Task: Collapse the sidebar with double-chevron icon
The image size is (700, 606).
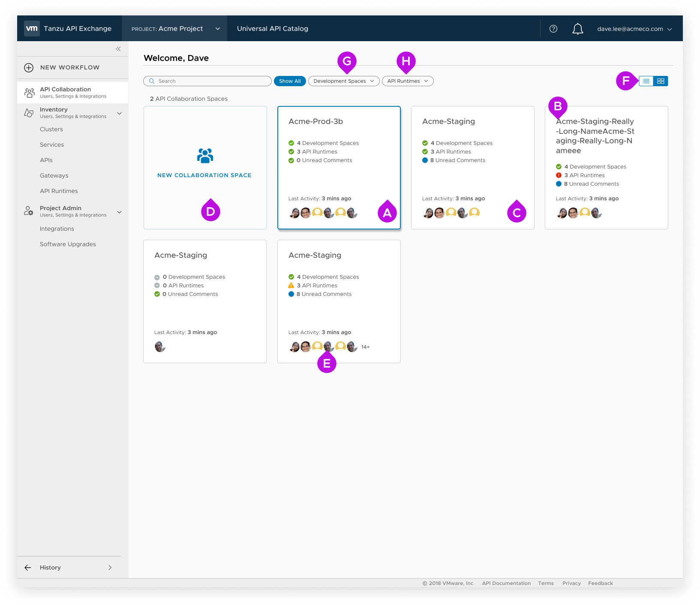Action: click(118, 49)
